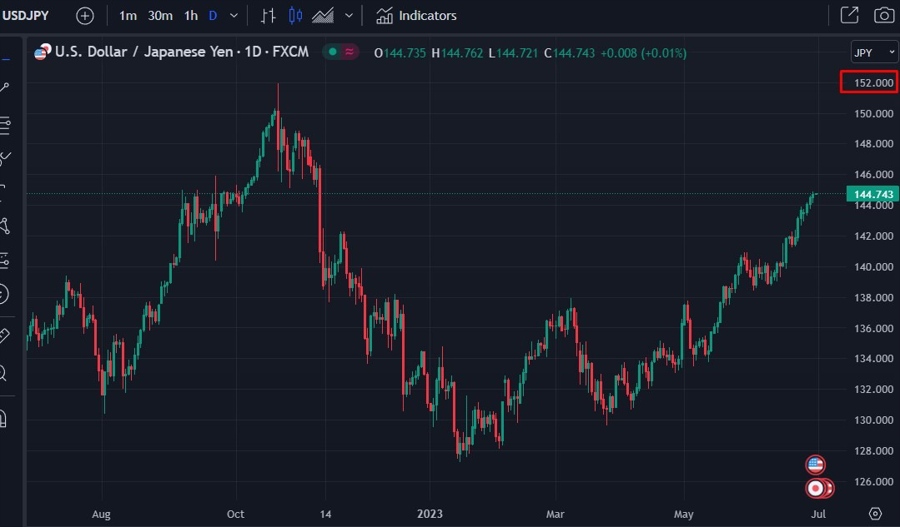
Task: Select the Fibonacci retracement tool
Action: coord(5,125)
